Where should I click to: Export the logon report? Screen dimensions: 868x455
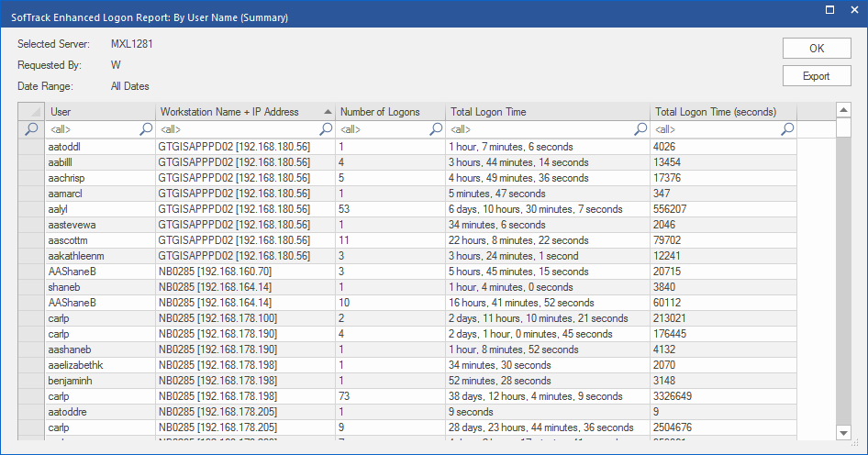coord(816,76)
